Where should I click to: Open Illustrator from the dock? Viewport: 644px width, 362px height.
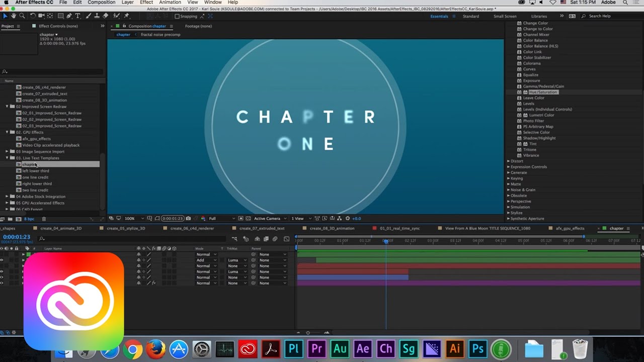click(x=455, y=348)
